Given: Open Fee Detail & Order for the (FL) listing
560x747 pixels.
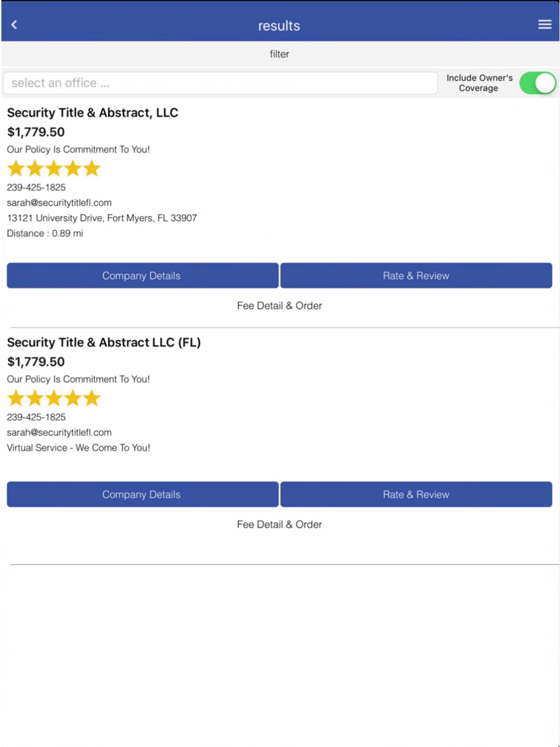Looking at the screenshot, I should pos(279,524).
